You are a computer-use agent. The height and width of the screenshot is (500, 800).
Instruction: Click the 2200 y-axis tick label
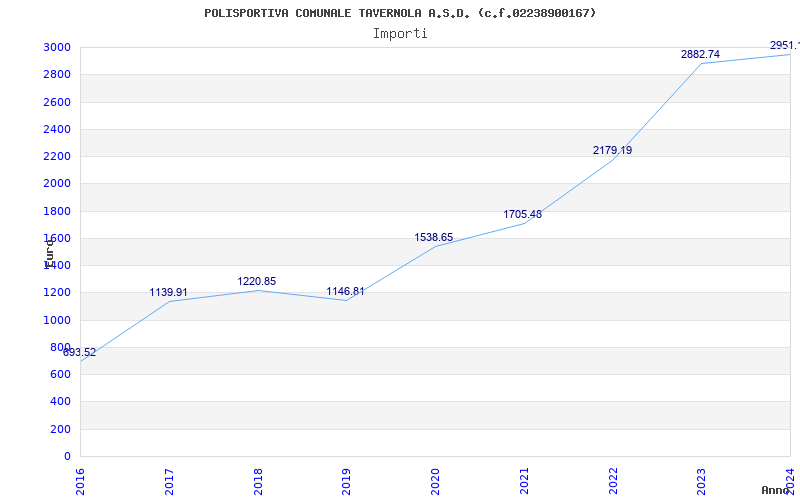click(x=57, y=156)
